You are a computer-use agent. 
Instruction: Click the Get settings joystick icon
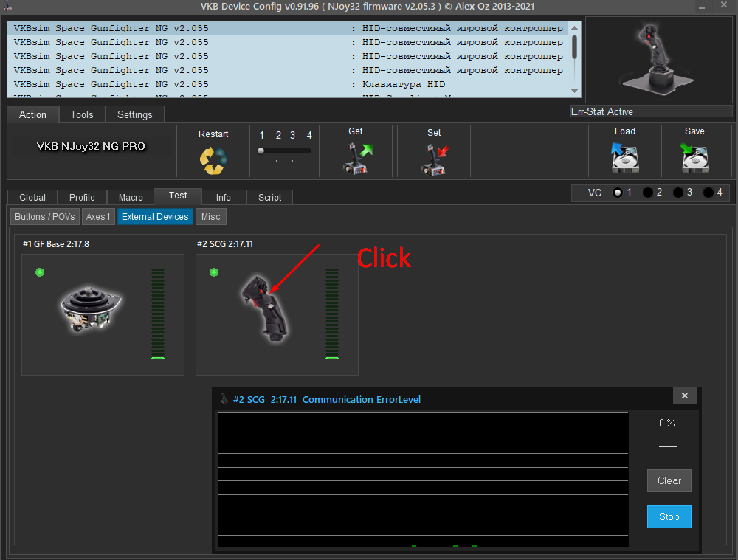click(x=356, y=159)
